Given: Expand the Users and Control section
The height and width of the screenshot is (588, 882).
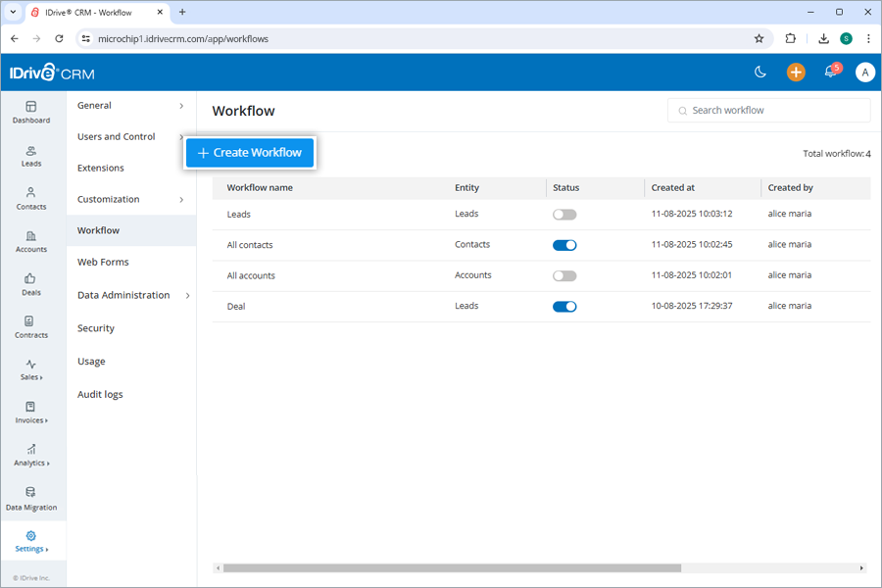Looking at the screenshot, I should coord(116,137).
